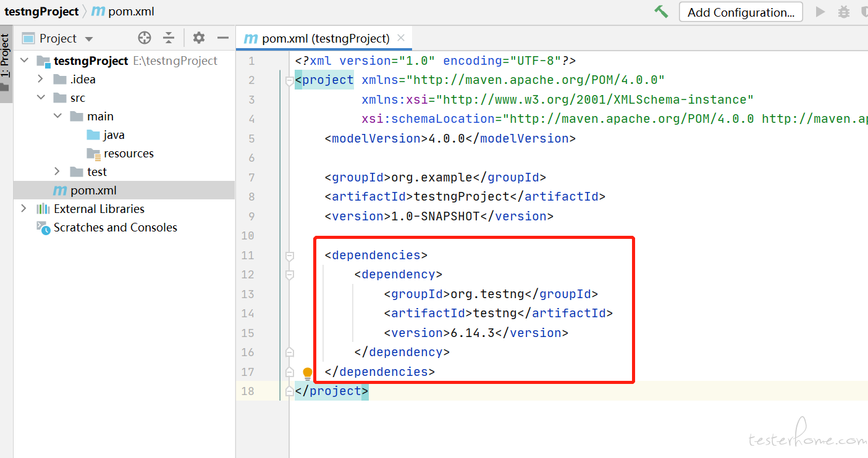Image resolution: width=868 pixels, height=458 pixels.
Task: Click the modelVersion value 4.0.0
Action: tap(447, 138)
